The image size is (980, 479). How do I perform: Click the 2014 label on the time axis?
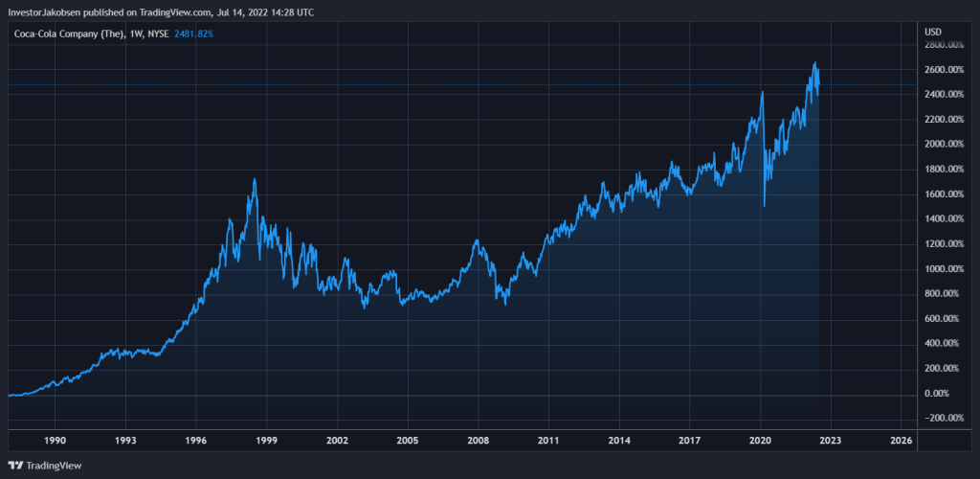tap(619, 441)
